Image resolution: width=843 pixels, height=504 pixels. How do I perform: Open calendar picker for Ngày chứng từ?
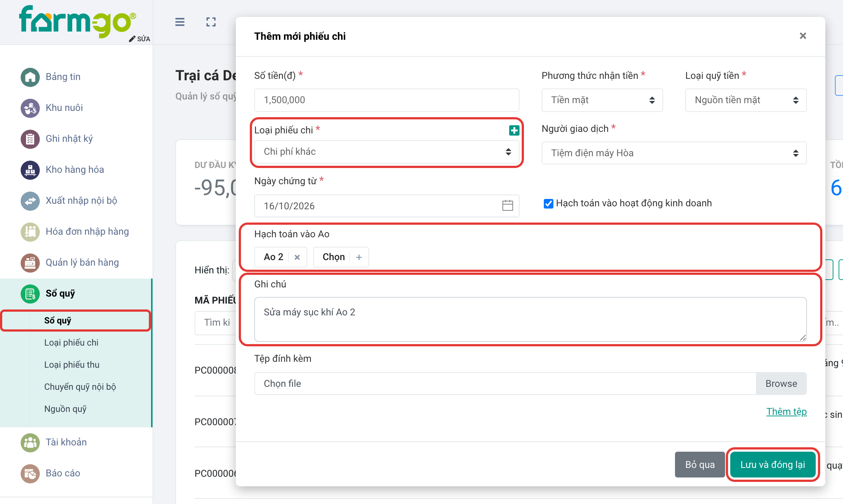point(507,206)
